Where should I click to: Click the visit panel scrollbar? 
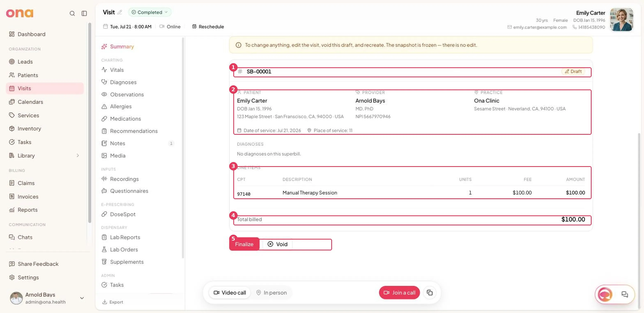point(183,147)
